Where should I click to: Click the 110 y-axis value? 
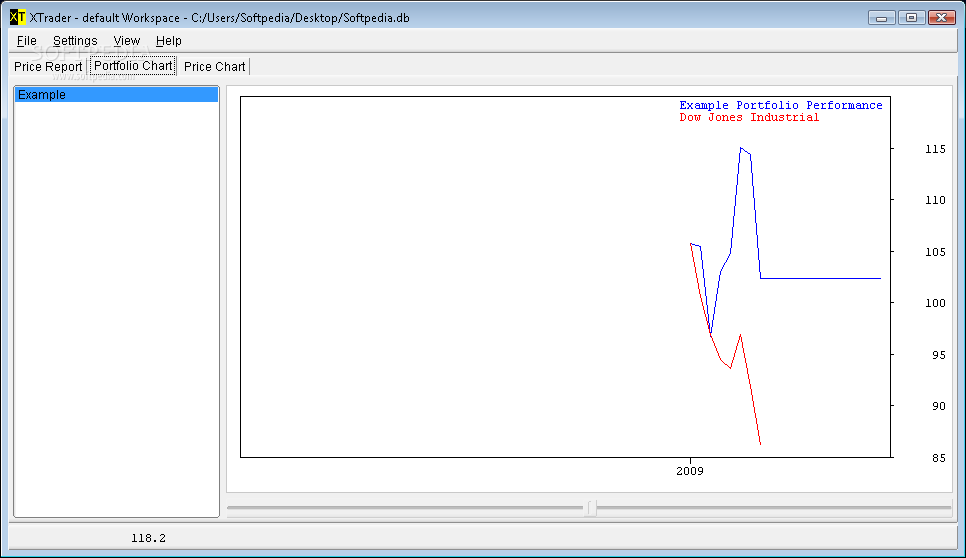click(x=935, y=200)
